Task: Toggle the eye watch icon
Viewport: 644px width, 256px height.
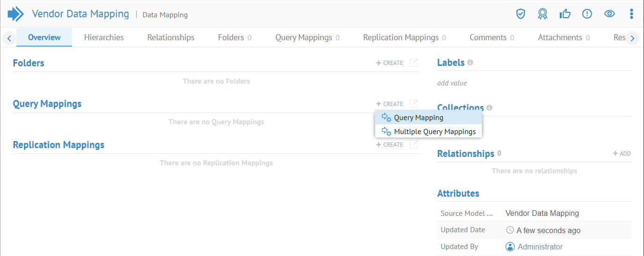Action: 609,14
